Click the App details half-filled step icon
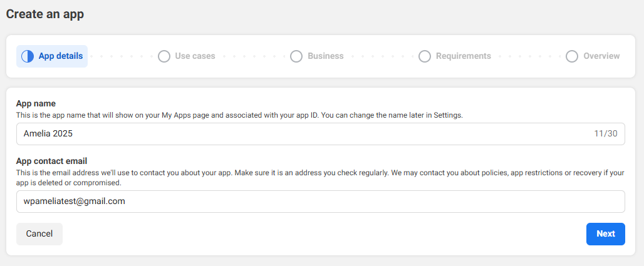This screenshot has height=266, width=644. [x=27, y=56]
